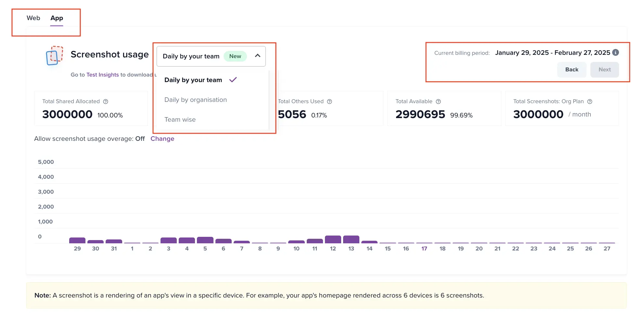644x316 pixels.
Task: Click help icon beside Total Available
Action: tap(438, 102)
